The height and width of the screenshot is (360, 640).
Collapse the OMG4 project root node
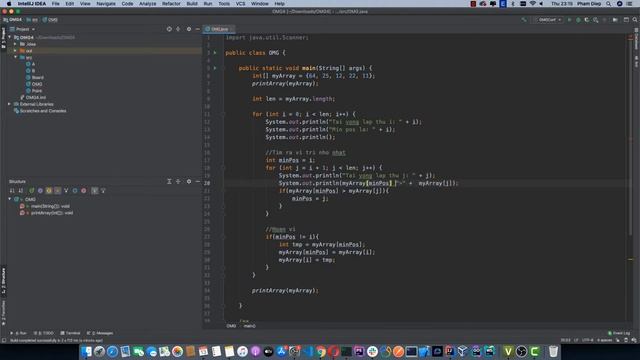[x=10, y=37]
